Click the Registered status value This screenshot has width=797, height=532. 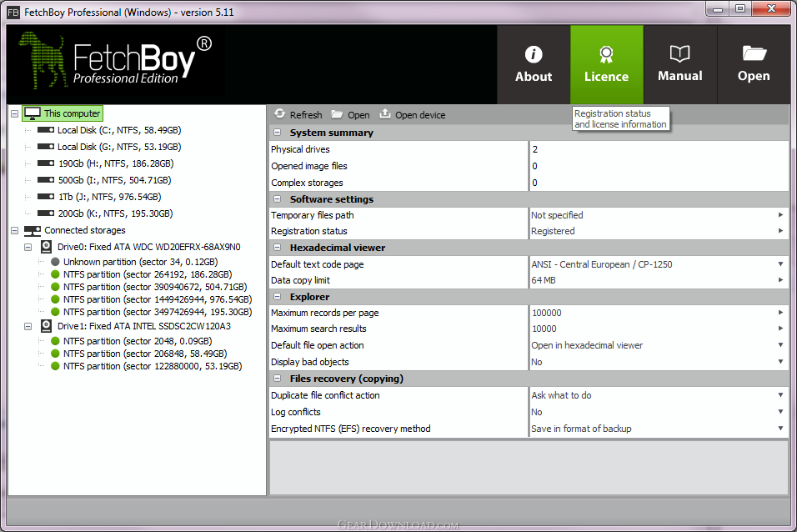pyautogui.click(x=553, y=232)
